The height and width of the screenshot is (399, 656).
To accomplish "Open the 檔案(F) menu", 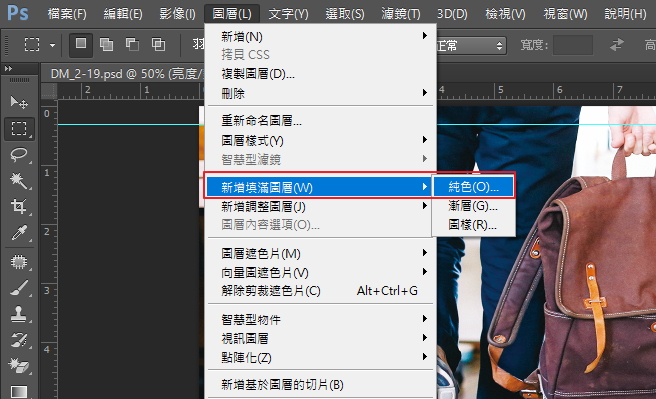I will click(x=67, y=14).
